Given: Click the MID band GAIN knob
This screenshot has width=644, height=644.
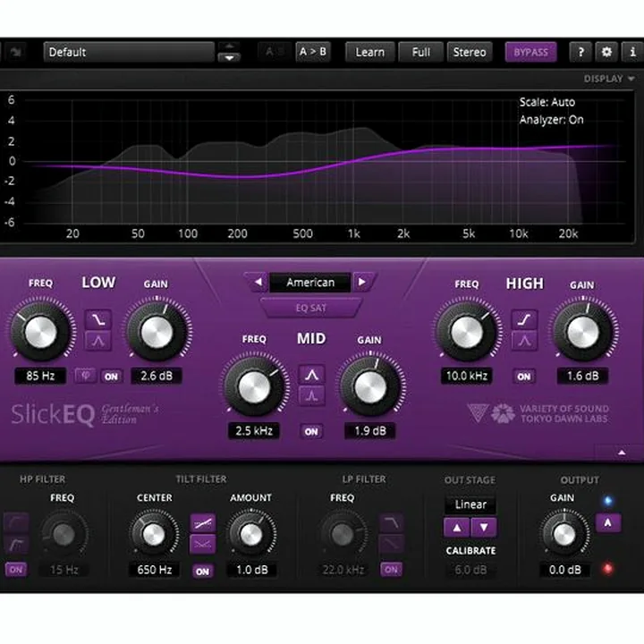Looking at the screenshot, I should pyautogui.click(x=370, y=386).
